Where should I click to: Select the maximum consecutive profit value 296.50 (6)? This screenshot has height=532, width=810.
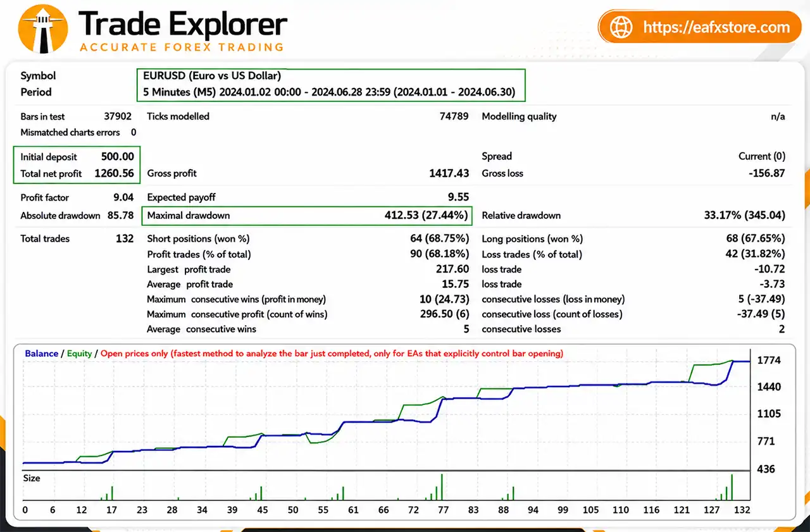click(x=444, y=314)
